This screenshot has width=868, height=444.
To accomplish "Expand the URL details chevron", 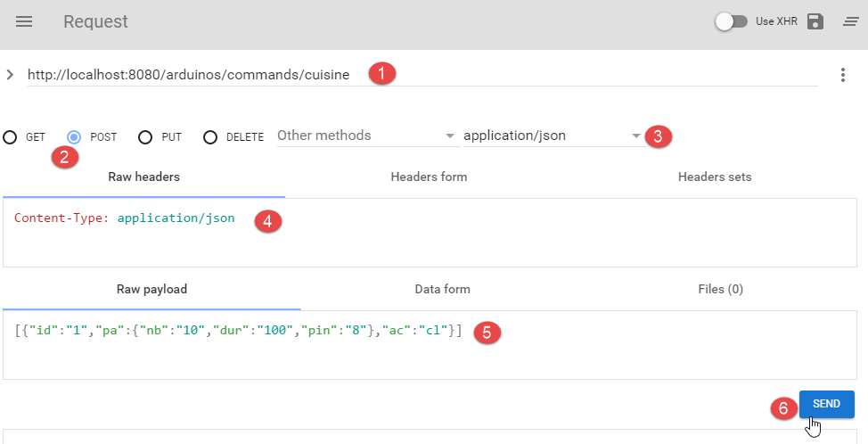I will (x=10, y=75).
